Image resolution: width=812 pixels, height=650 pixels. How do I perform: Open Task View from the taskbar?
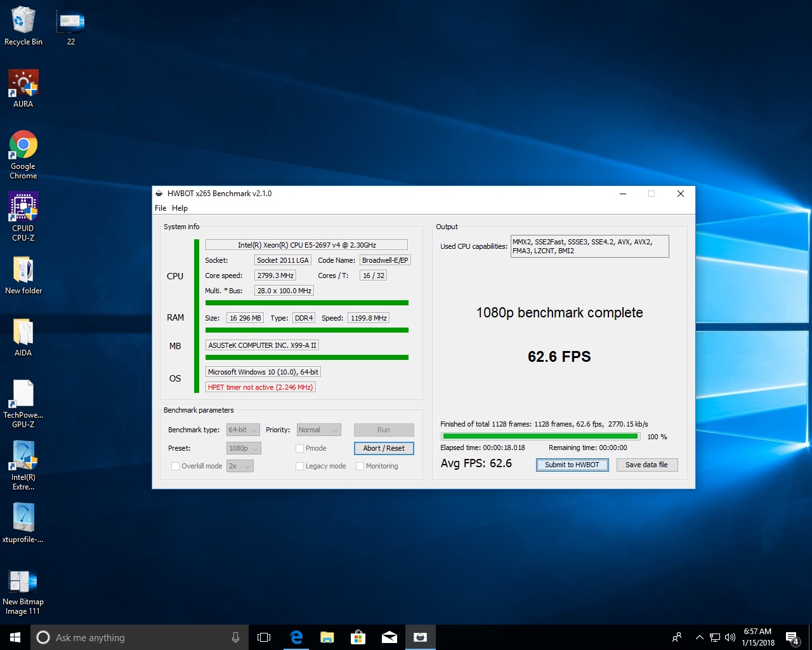pyautogui.click(x=264, y=637)
